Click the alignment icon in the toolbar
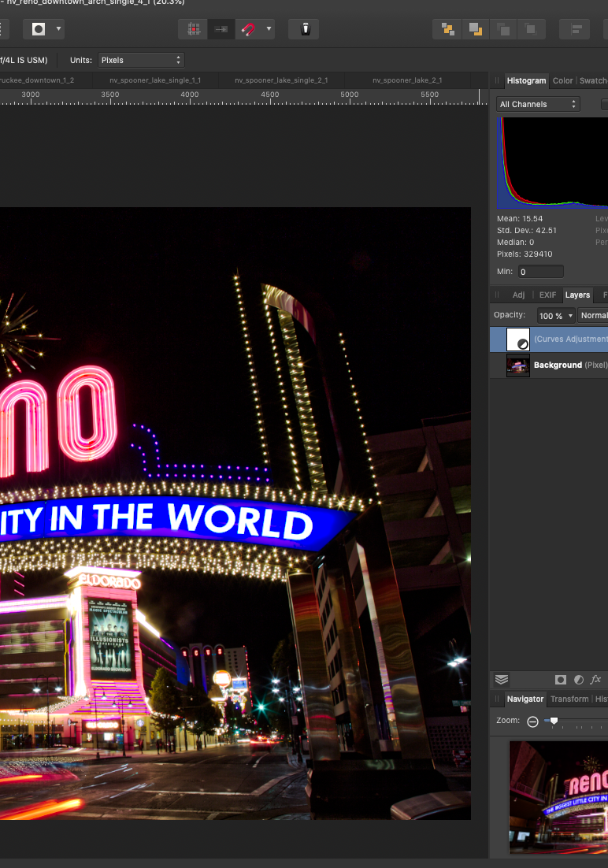608x868 pixels. pyautogui.click(x=575, y=29)
